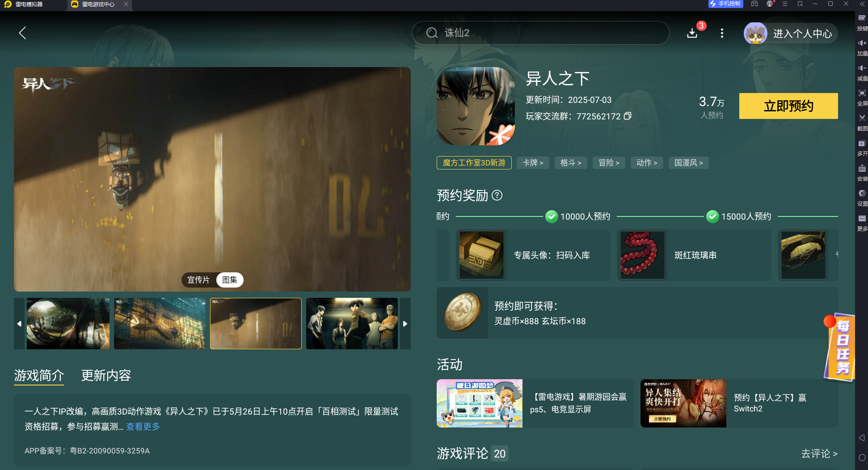
Task: Select the orange lattice scene thumbnail
Action: 160,324
